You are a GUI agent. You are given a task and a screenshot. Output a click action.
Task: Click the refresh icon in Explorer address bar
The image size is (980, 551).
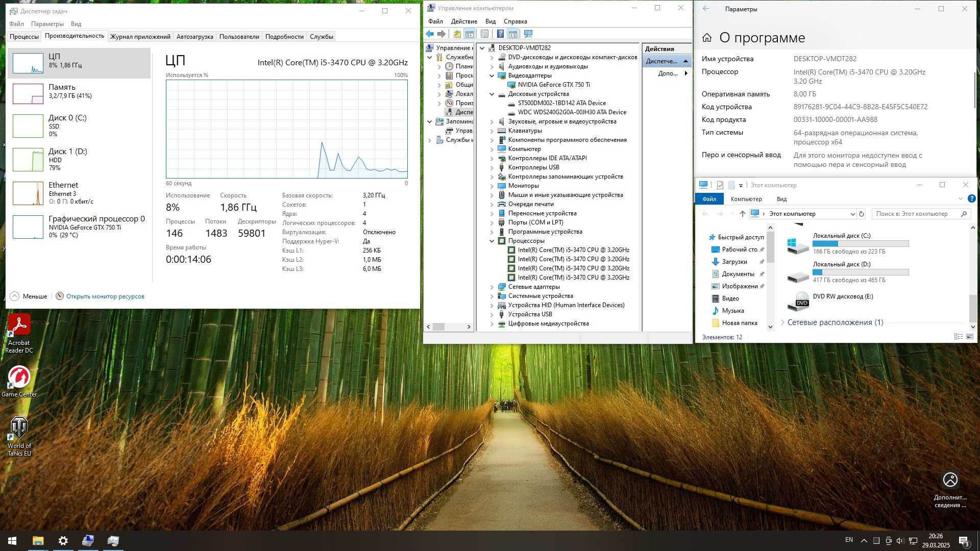pos(862,214)
